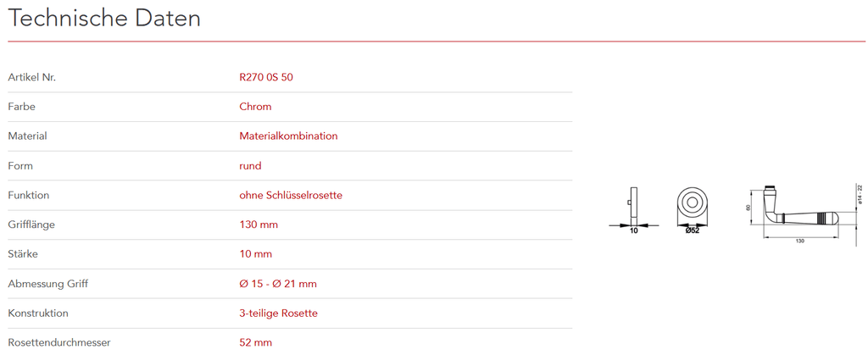Click the Materialkombination value
This screenshot has width=868, height=355.
coord(288,136)
